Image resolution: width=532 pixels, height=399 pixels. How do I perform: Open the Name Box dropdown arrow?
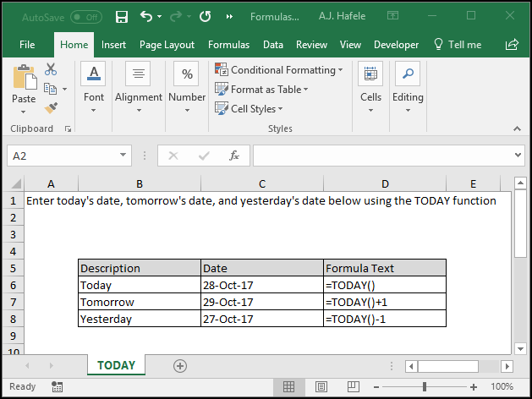point(123,155)
